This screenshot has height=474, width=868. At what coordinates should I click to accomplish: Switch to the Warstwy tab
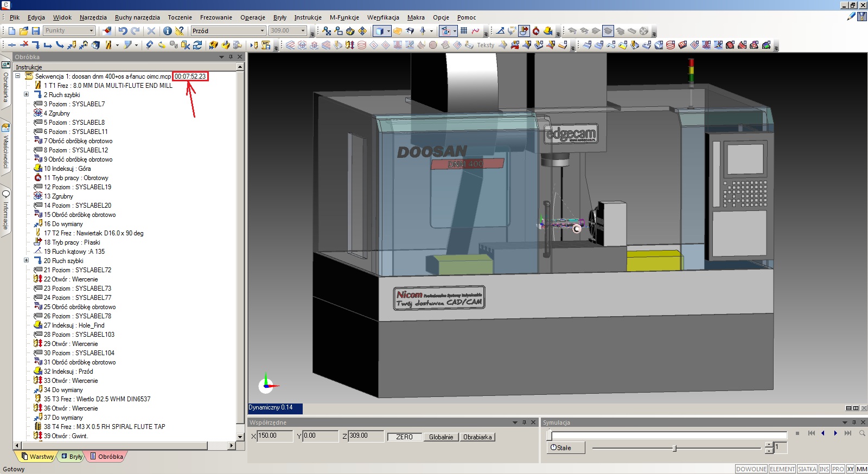(x=37, y=457)
